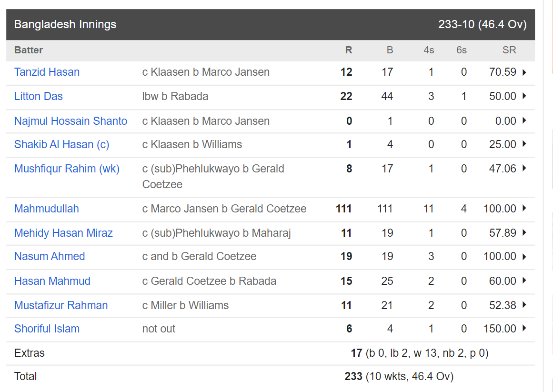
Task: Open Najmul Hossain Shanto player link
Action: (x=70, y=121)
